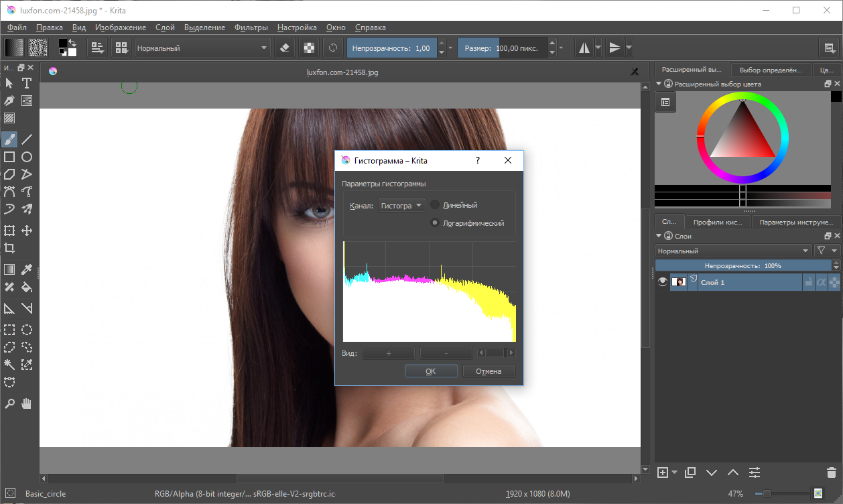
Task: Toggle Eraser mode in the toolbar
Action: pyautogui.click(x=284, y=48)
